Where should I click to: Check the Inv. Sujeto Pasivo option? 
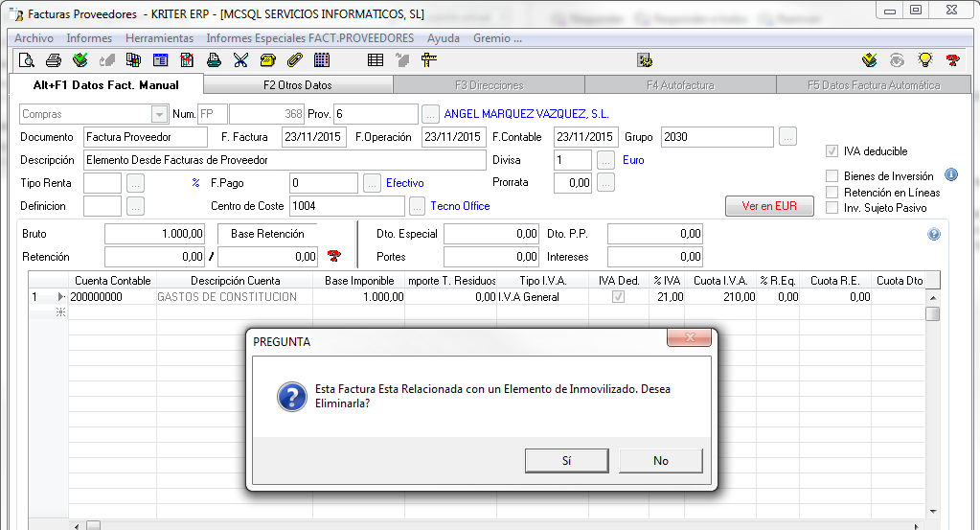(832, 208)
